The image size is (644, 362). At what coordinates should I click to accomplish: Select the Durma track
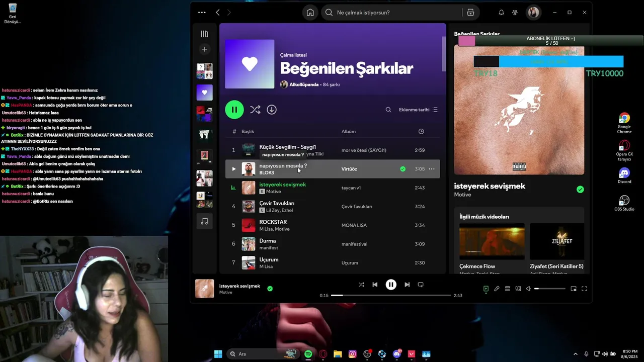tap(268, 241)
